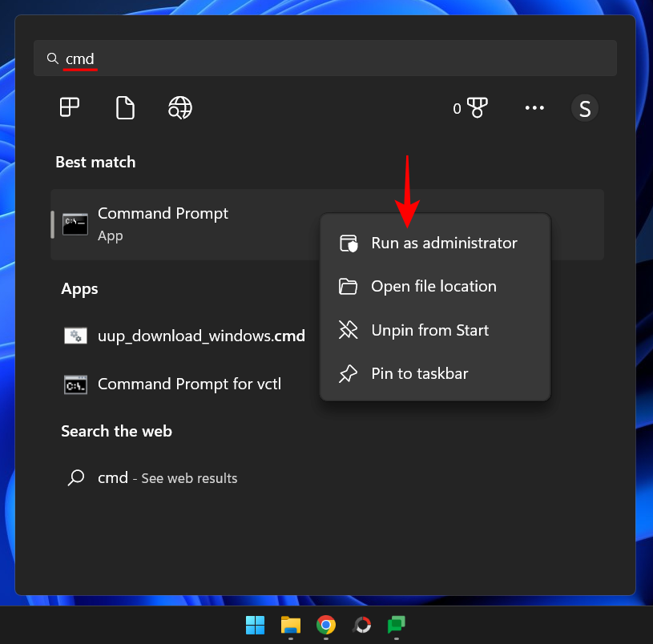The image size is (653, 644).
Task: Click the Windows Start button
Action: pyautogui.click(x=255, y=625)
